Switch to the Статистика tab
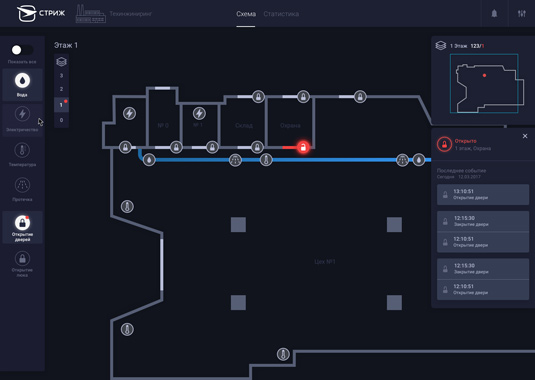 pyautogui.click(x=281, y=14)
